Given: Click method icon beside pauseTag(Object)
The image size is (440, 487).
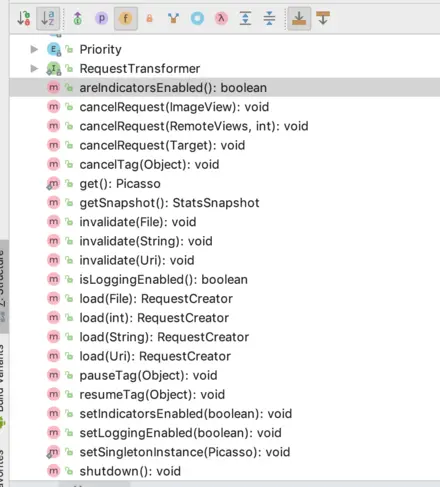Looking at the screenshot, I should (53, 375).
